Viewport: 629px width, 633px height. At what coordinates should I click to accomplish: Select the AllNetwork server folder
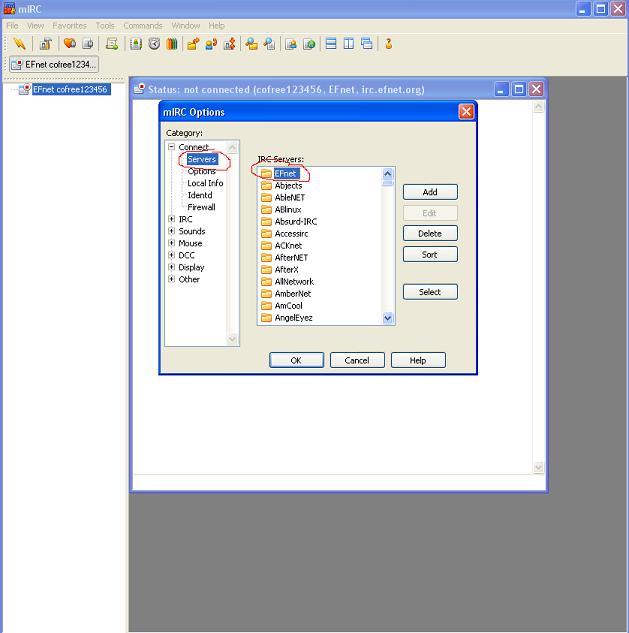287,281
